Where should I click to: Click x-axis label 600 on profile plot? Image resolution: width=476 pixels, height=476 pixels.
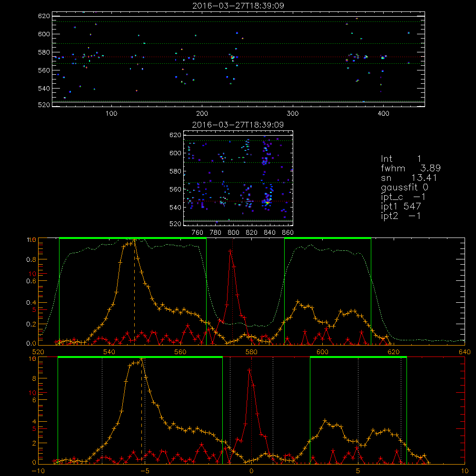pyautogui.click(x=322, y=352)
